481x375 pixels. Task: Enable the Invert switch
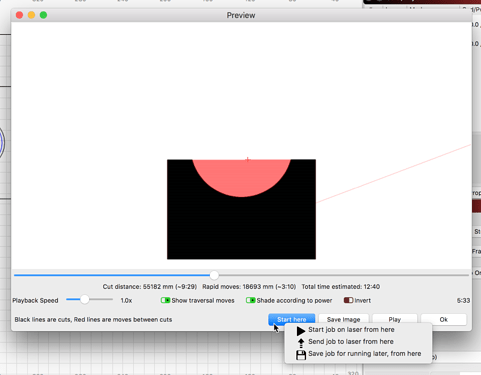click(x=348, y=300)
